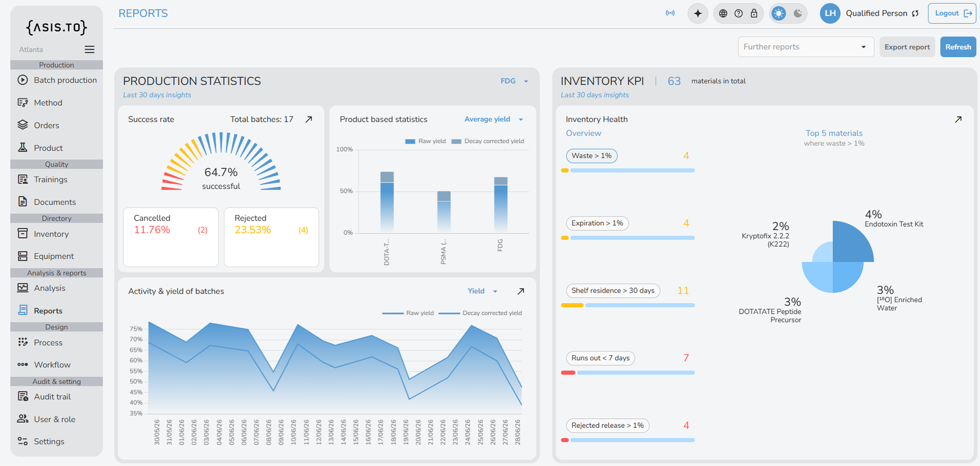
Task: Open the Yield dropdown in activity chart
Action: tap(482, 291)
